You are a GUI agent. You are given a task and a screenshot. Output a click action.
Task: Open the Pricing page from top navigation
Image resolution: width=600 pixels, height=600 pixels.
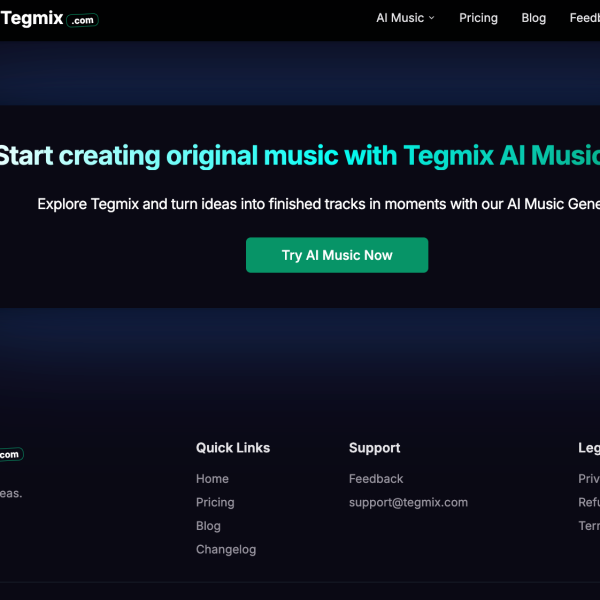(x=478, y=18)
